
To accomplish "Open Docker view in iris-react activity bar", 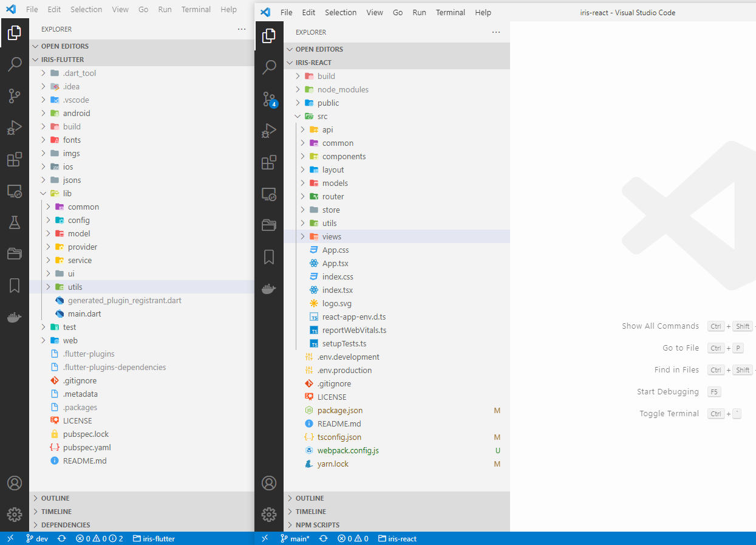I will [x=269, y=289].
